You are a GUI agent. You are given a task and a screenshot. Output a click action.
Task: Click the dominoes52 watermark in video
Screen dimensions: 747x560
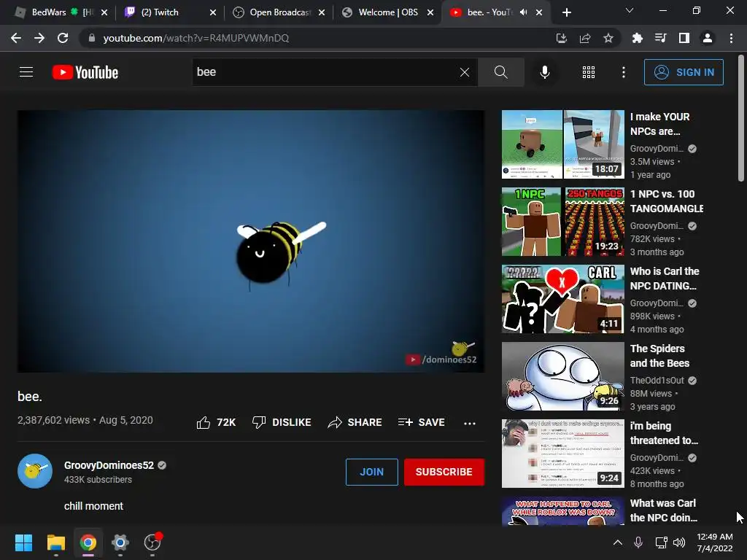[x=441, y=354]
